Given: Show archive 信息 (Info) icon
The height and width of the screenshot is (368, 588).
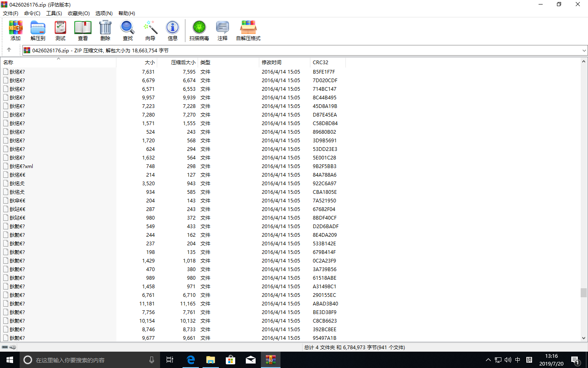Looking at the screenshot, I should (x=172, y=31).
